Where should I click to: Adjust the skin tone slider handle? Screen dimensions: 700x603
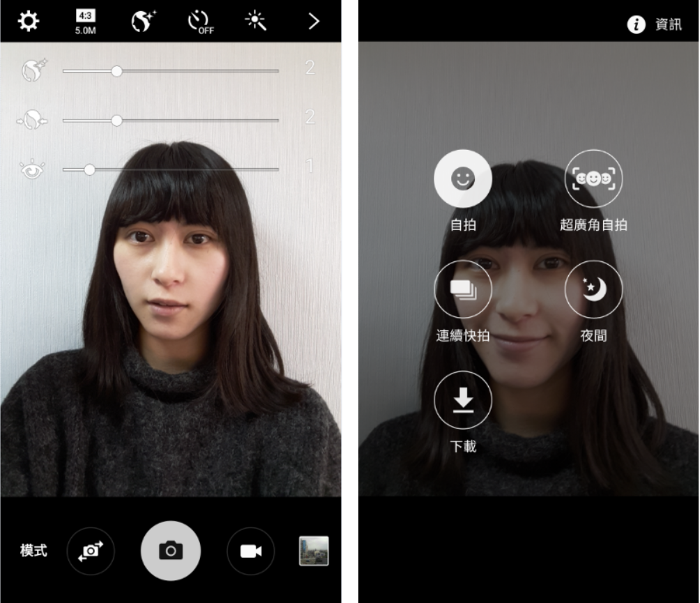(116, 71)
